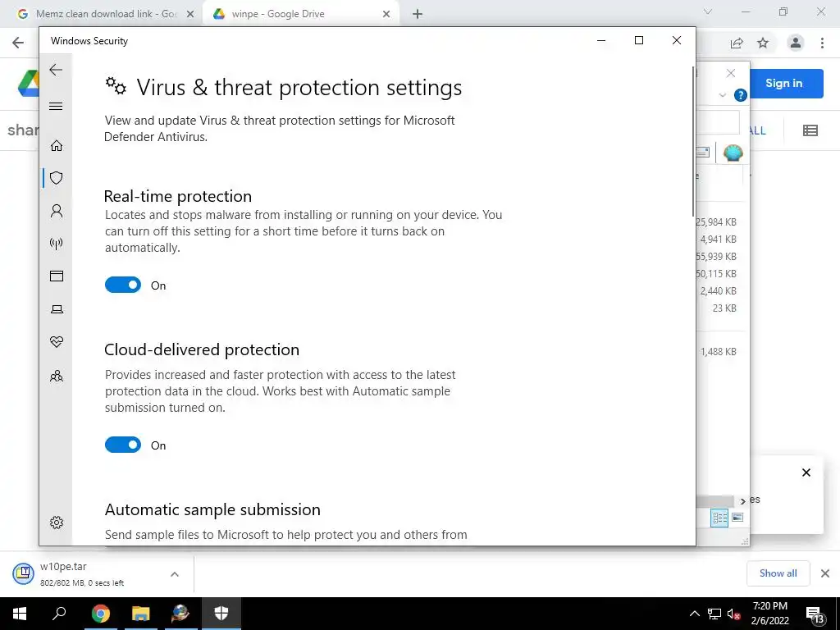Open Family options icon

(x=57, y=376)
